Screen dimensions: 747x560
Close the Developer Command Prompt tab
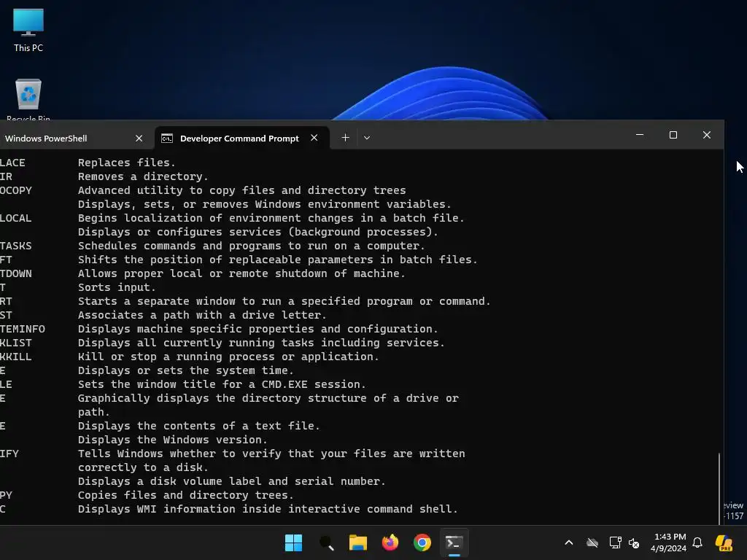314,138
